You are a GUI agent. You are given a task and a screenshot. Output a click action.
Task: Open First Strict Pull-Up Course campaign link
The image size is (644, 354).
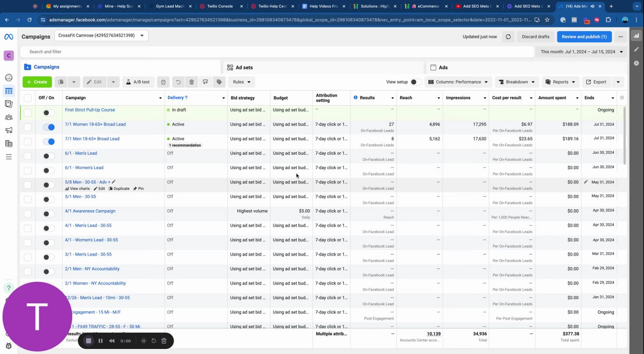[x=90, y=110]
